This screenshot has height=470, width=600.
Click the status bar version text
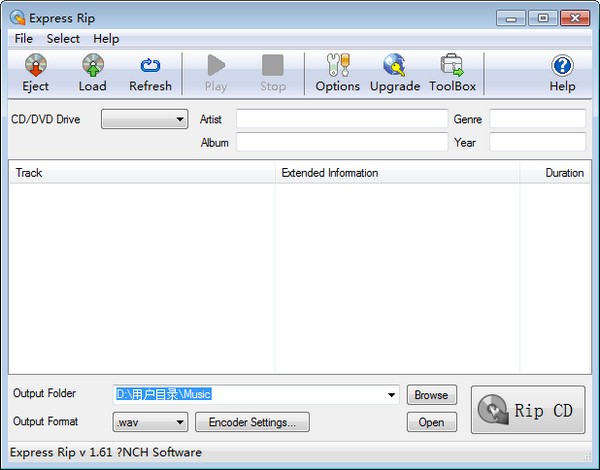point(106,452)
